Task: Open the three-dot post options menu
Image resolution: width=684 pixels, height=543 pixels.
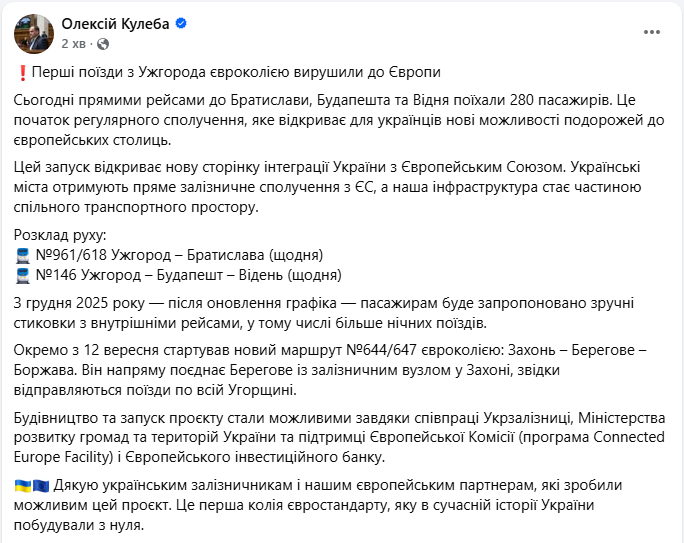Action: 651,32
